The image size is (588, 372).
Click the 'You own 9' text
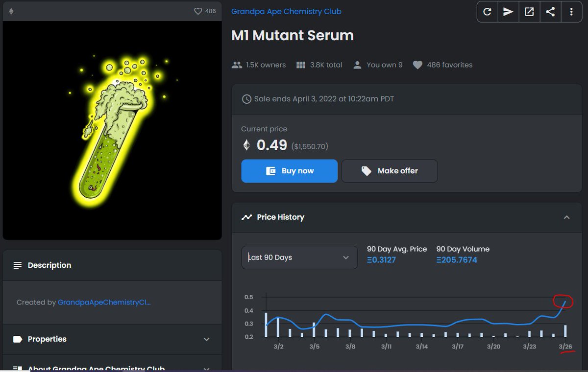click(x=385, y=65)
